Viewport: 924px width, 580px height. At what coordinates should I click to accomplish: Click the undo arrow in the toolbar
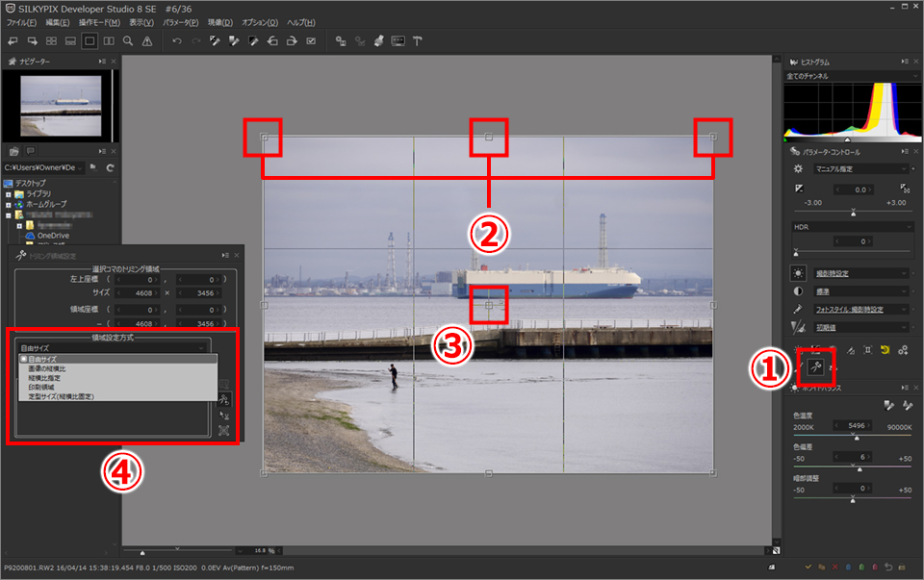tap(175, 41)
